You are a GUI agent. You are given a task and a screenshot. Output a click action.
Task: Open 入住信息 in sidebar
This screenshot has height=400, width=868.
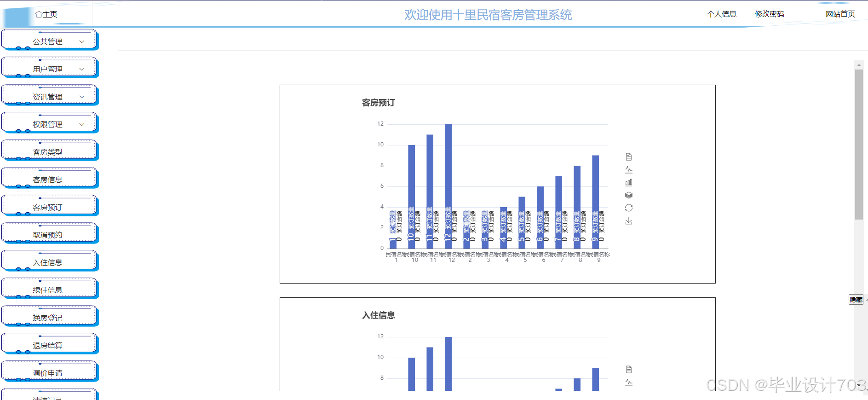[50, 261]
